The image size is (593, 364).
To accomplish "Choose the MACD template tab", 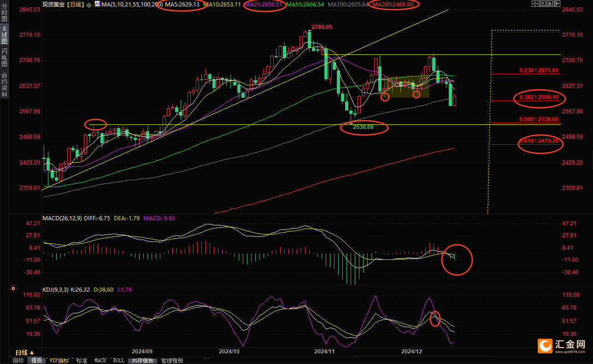I will [100, 360].
